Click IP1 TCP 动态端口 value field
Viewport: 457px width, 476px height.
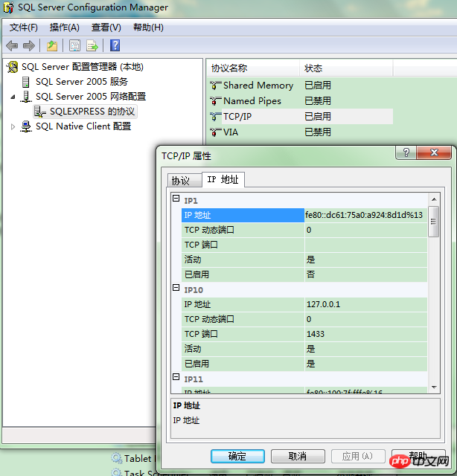[365, 230]
